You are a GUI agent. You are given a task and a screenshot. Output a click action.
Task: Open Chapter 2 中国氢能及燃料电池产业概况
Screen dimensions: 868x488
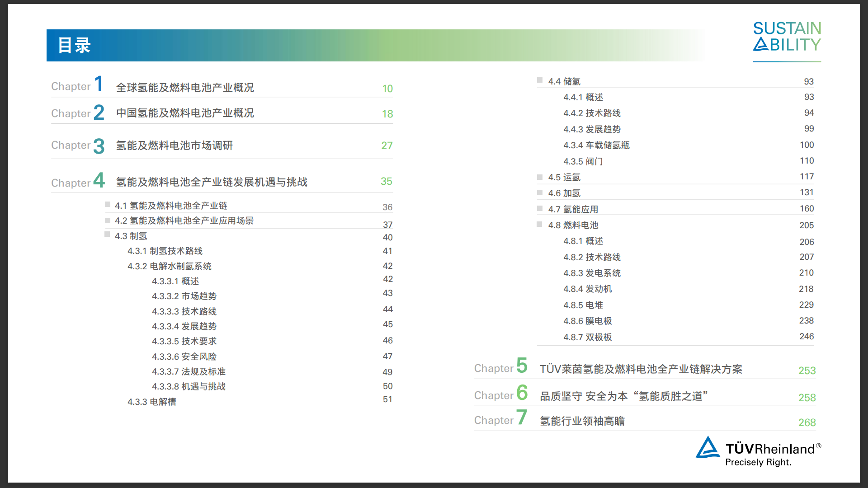coord(184,113)
